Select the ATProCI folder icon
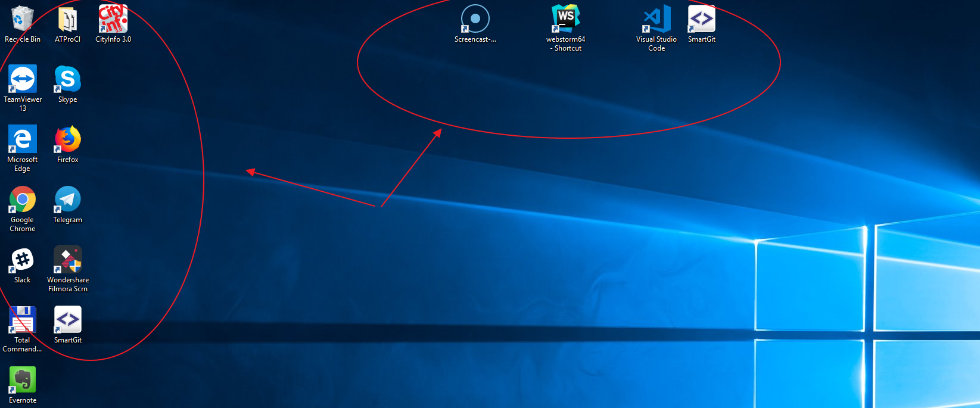Image resolution: width=980 pixels, height=408 pixels. (x=67, y=20)
